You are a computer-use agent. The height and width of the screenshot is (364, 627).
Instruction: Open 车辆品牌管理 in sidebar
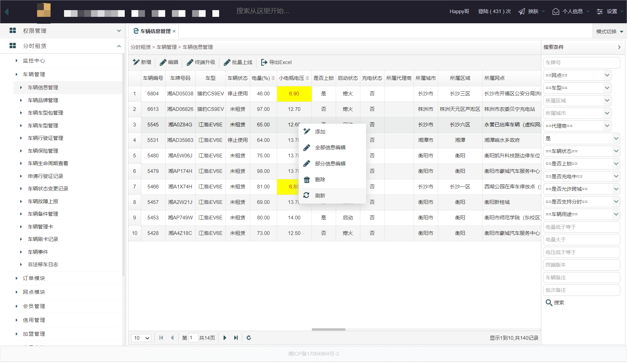(x=43, y=100)
